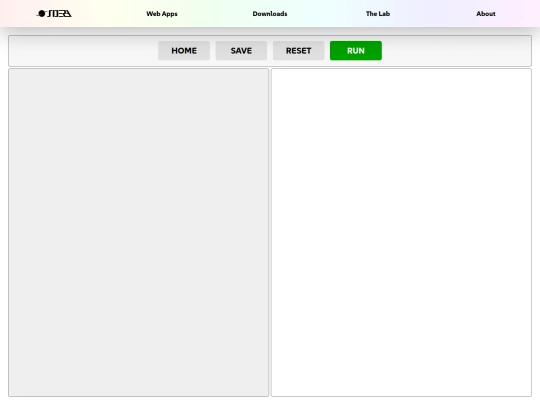This screenshot has height=405, width=540.
Task: Focus the gray code editor pane
Action: 138,232
